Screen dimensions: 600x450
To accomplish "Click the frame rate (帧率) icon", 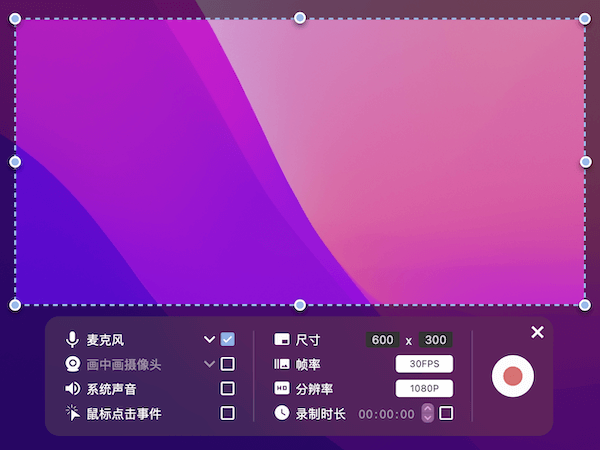I will click(282, 364).
